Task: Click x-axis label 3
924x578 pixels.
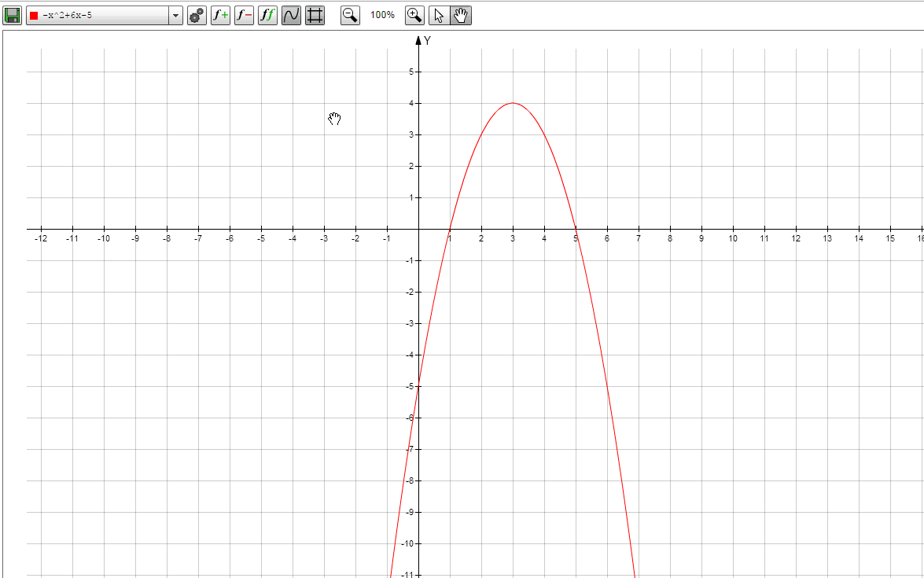Action: pos(513,238)
